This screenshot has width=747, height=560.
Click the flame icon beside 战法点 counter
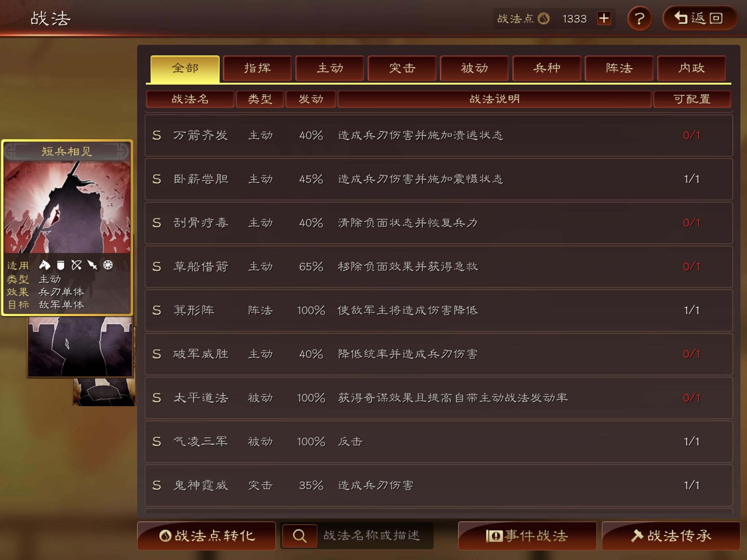[x=544, y=19]
